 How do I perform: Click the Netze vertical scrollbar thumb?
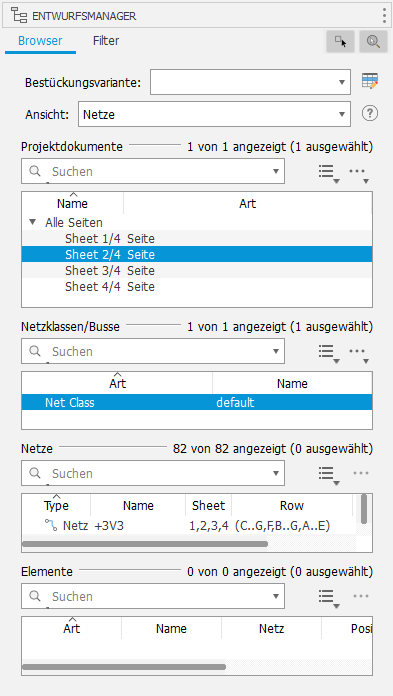[364, 509]
